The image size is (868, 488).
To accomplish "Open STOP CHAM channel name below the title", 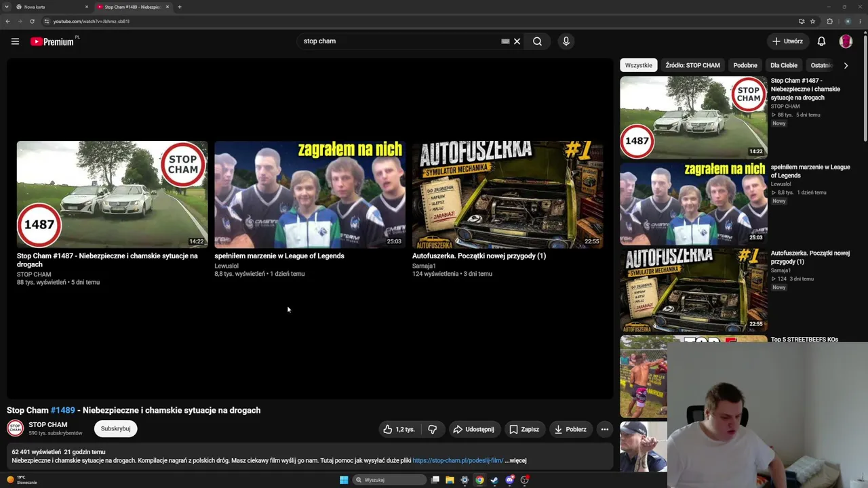I will 47,424.
